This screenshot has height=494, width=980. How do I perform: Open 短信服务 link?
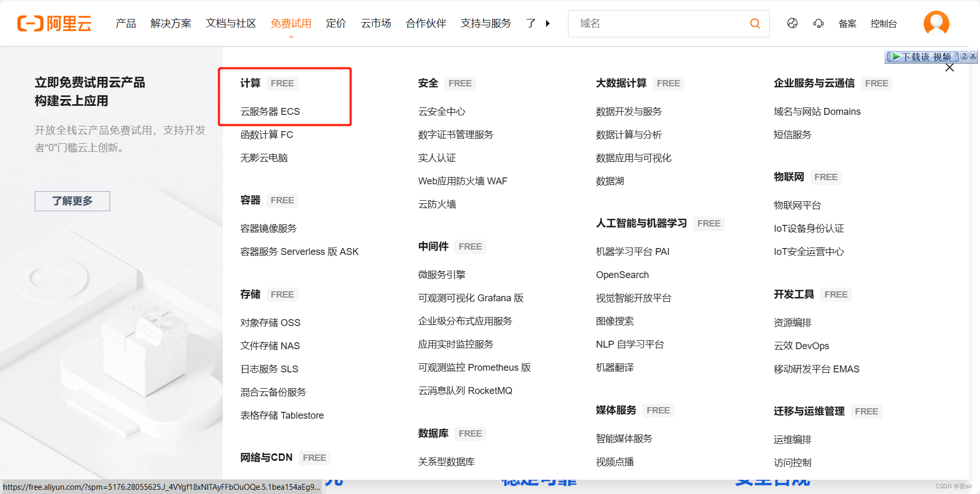pyautogui.click(x=792, y=134)
